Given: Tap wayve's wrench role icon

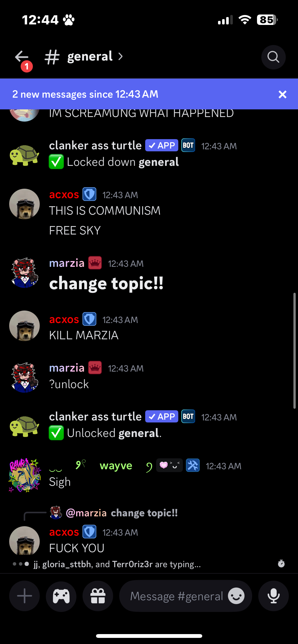Looking at the screenshot, I should [x=193, y=465].
